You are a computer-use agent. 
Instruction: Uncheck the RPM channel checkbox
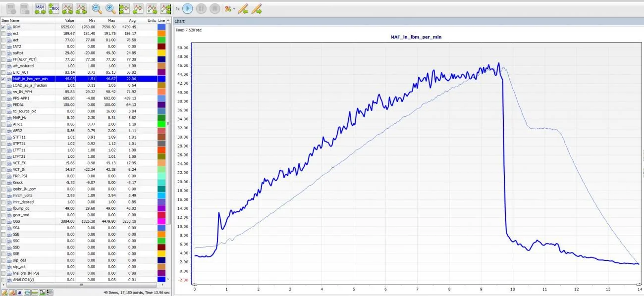click(3, 27)
